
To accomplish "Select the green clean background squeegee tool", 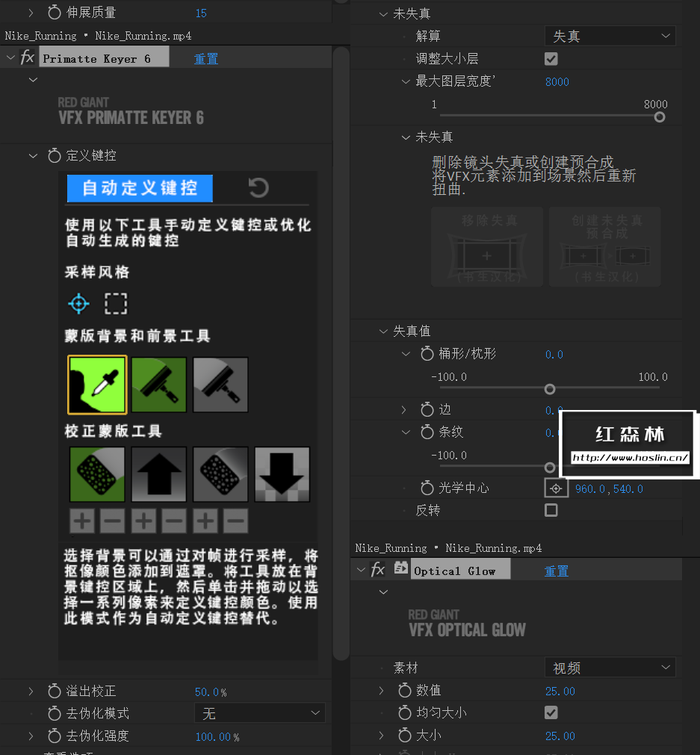I will (x=159, y=385).
